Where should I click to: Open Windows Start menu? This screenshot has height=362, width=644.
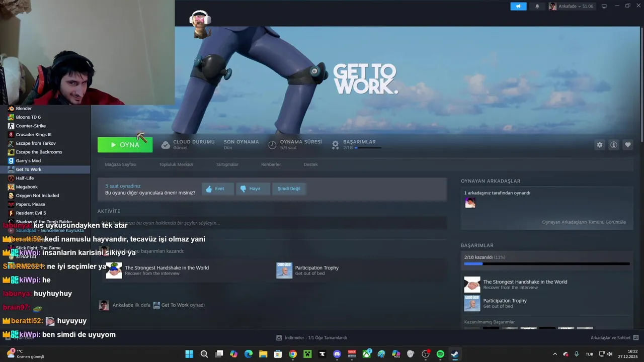189,354
